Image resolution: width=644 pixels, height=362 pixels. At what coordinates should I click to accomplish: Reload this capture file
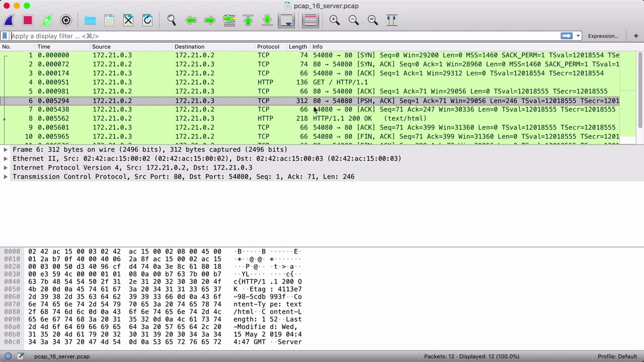point(147,20)
